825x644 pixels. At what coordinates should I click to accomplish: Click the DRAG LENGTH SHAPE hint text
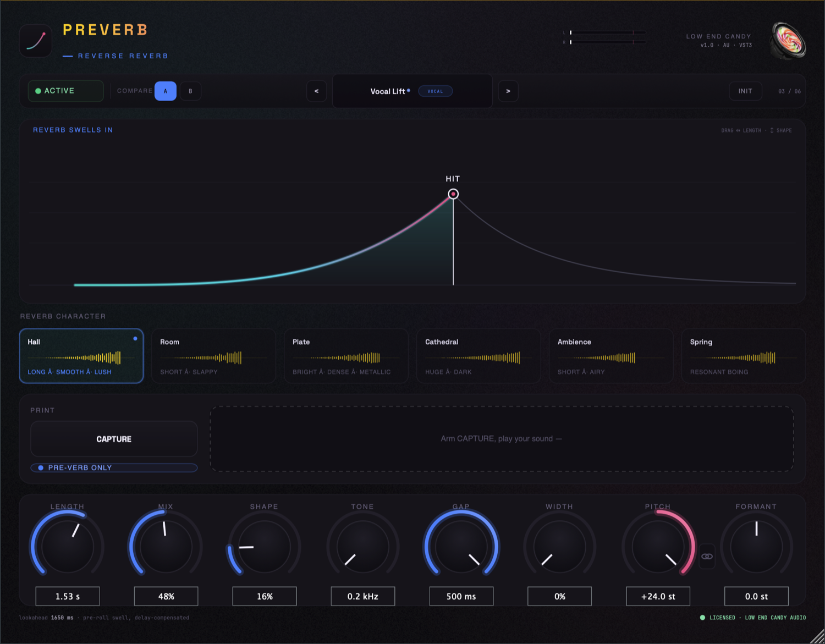coord(757,130)
